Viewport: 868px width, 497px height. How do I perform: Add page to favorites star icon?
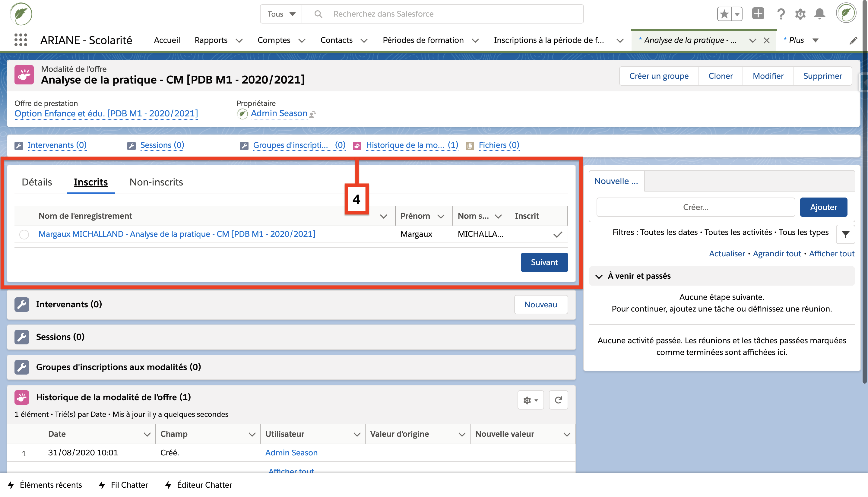coord(724,14)
